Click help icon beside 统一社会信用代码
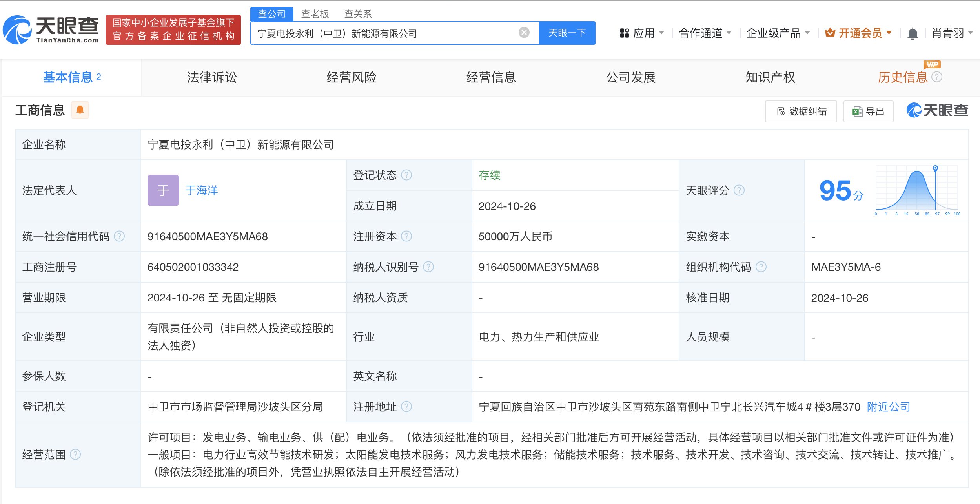 point(119,236)
